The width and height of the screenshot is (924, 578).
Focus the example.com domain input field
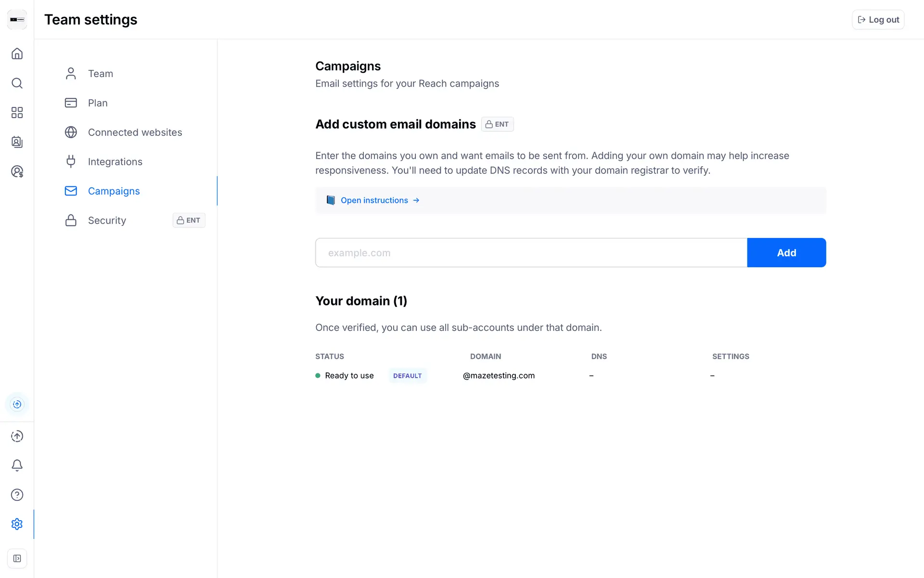(531, 253)
